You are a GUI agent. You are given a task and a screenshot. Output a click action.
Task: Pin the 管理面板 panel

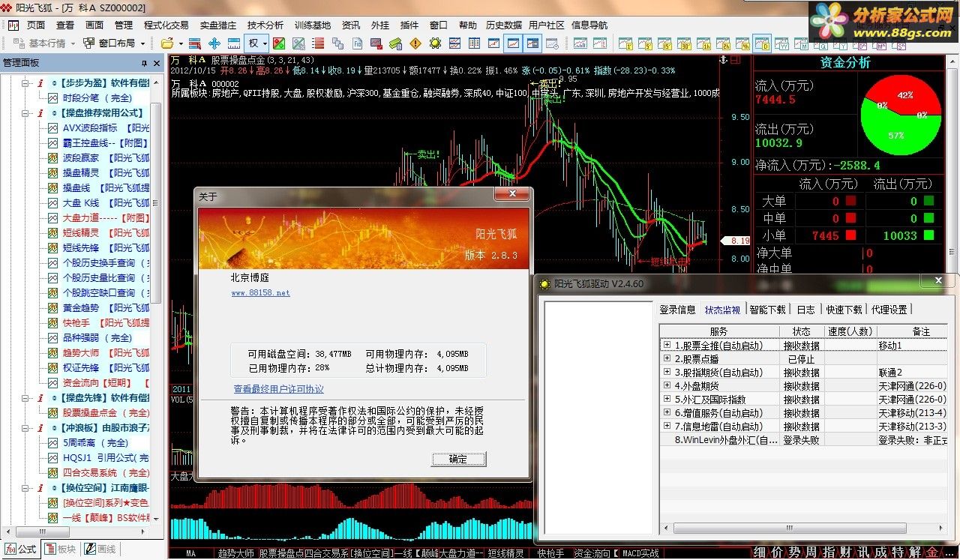coord(144,63)
